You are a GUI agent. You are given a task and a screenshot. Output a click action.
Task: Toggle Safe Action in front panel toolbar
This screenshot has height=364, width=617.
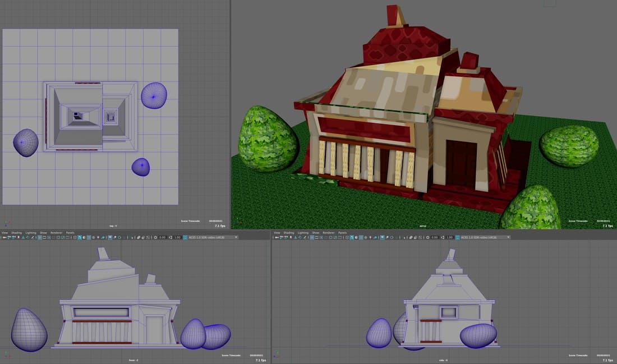(x=63, y=237)
